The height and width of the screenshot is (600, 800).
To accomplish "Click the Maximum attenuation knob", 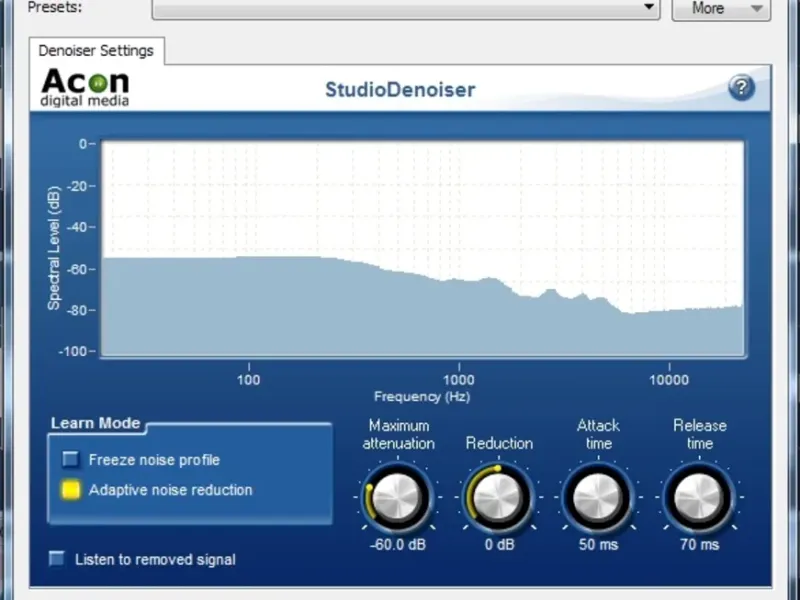I will (x=397, y=497).
